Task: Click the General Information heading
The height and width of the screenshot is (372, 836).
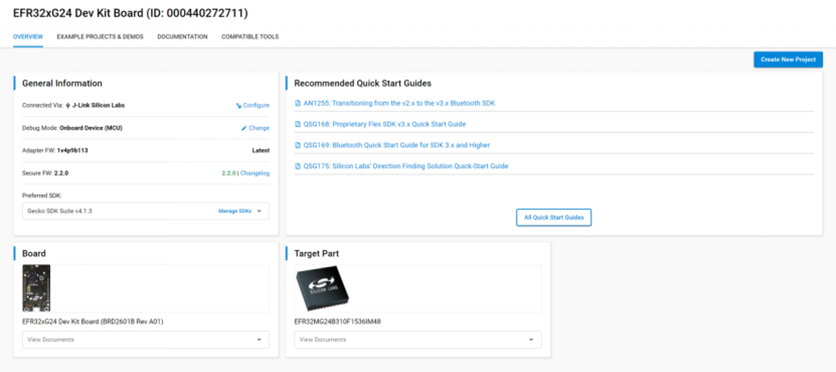Action: point(62,83)
